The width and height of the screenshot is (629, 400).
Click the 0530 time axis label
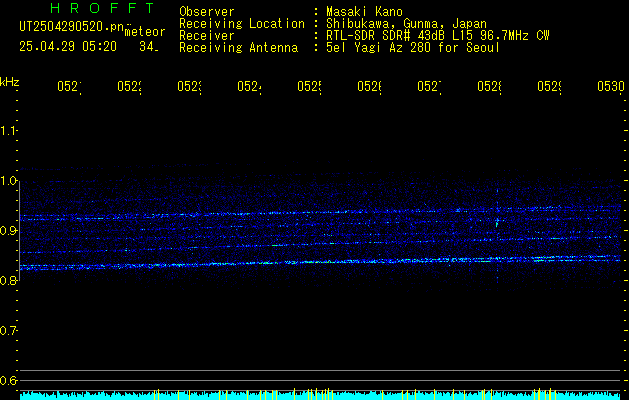tap(611, 86)
